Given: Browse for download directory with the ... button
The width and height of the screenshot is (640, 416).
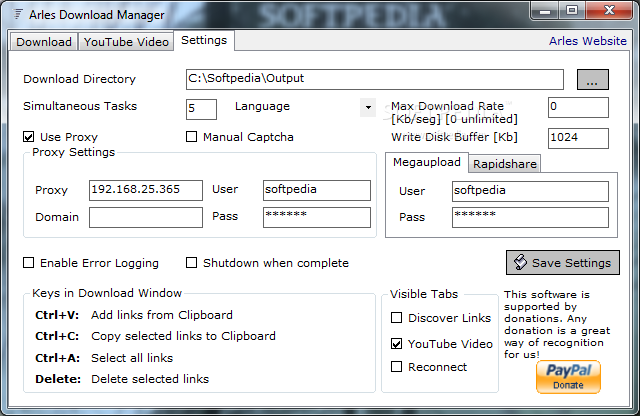Looking at the screenshot, I should [593, 79].
